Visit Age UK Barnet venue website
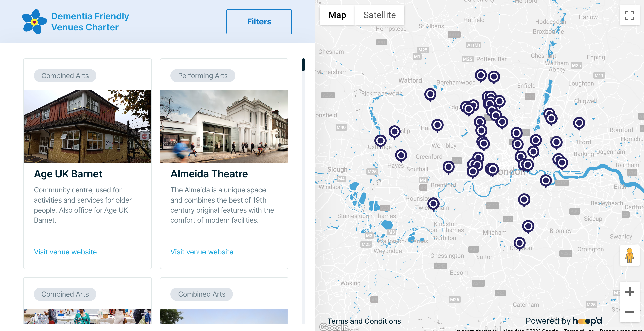The height and width of the screenshot is (331, 644). coord(65,252)
